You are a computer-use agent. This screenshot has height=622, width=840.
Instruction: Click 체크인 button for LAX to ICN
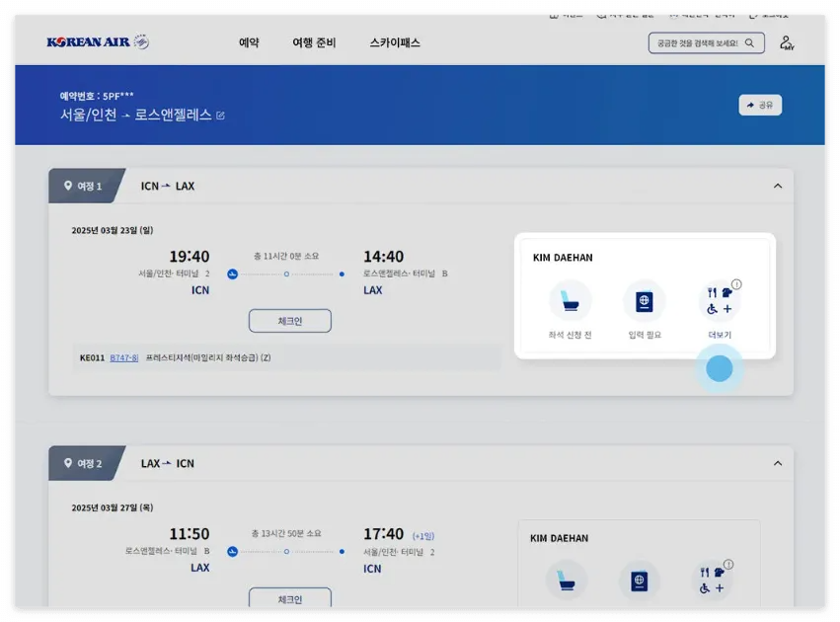pos(290,598)
